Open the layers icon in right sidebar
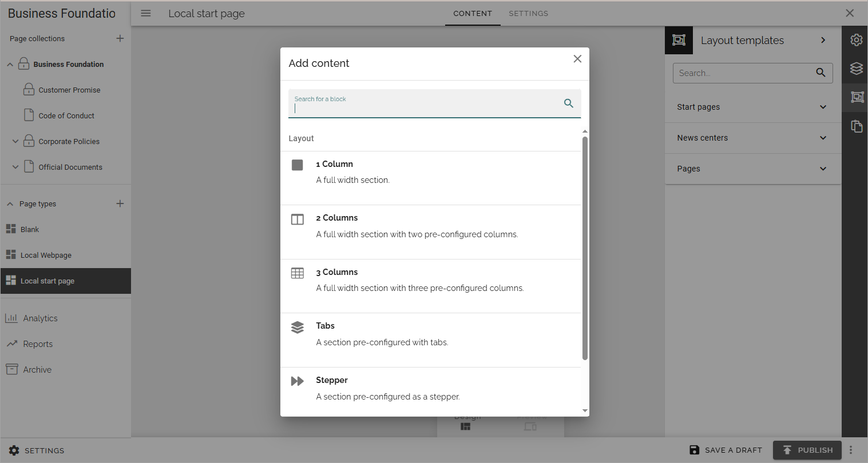This screenshot has height=463, width=868. click(x=856, y=68)
